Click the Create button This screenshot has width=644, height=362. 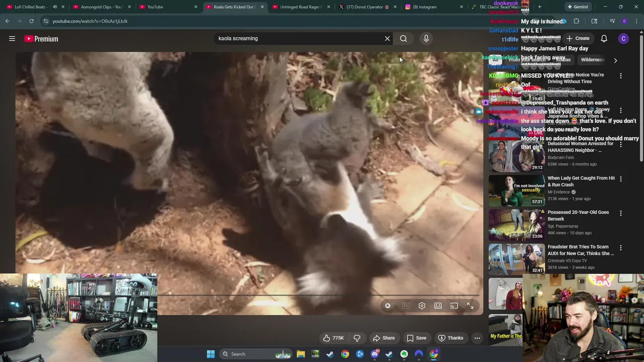tap(577, 38)
